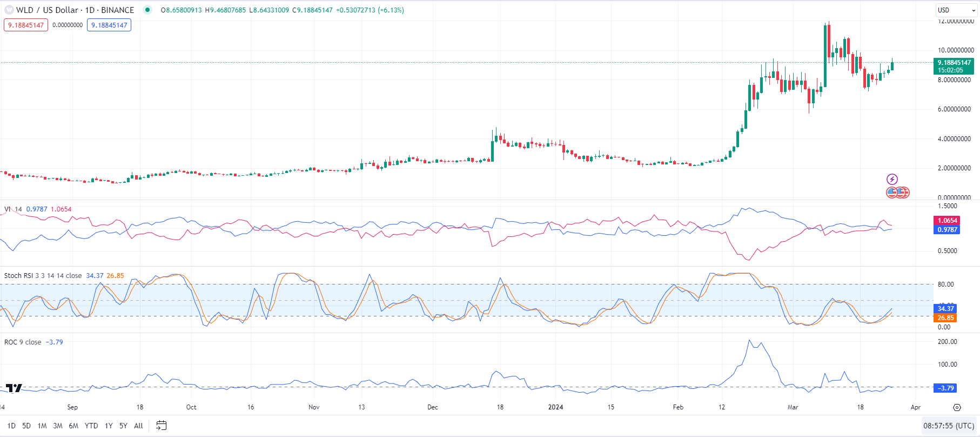The width and height of the screenshot is (980, 437).
Task: Click the Stoch RSI 3 3 14 14 close legend
Action: [43, 276]
